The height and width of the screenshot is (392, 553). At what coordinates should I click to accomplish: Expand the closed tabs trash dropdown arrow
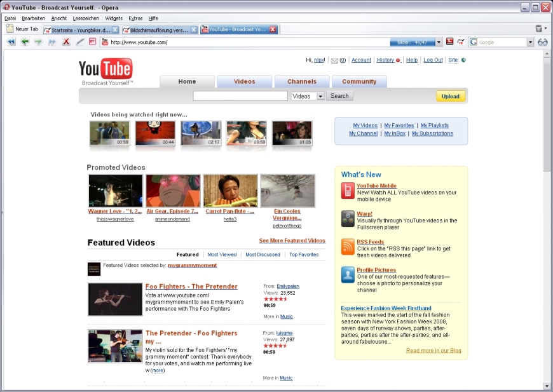[x=545, y=29]
